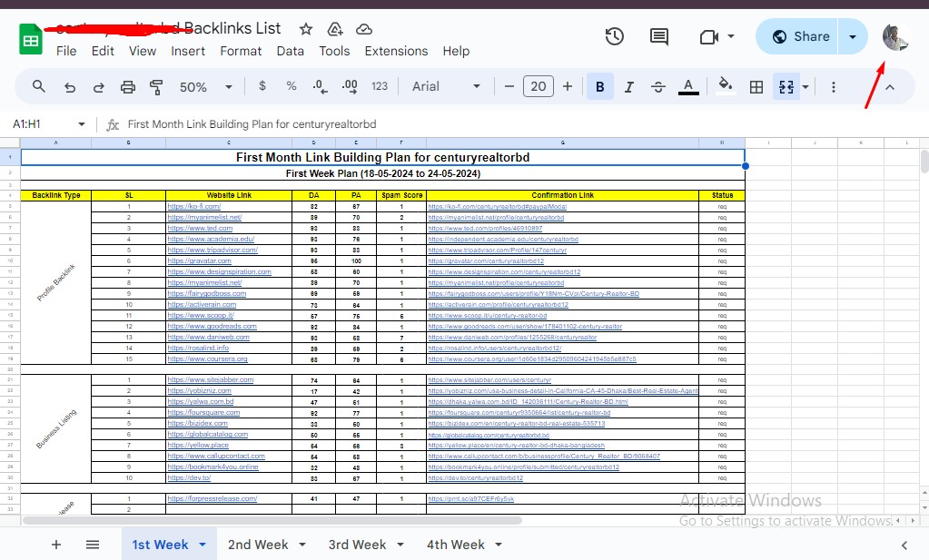Screen dimensions: 929x560
Task: Click the print icon in toolbar
Action: point(128,87)
